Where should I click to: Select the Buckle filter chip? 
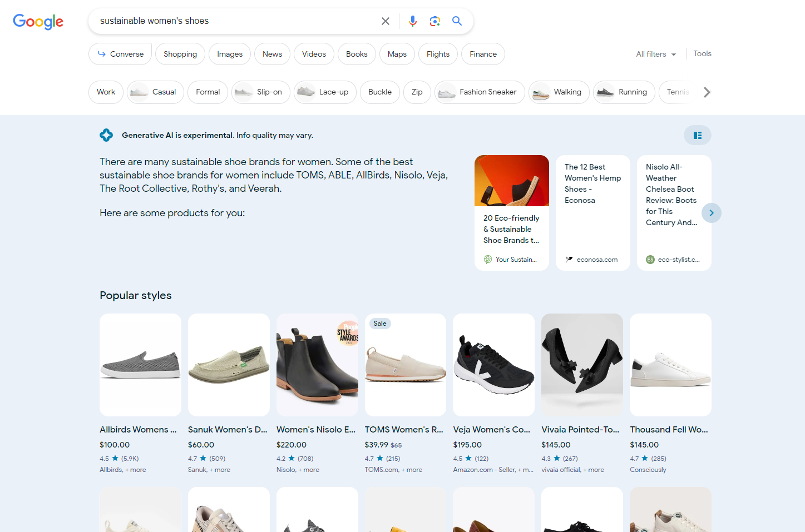point(380,92)
